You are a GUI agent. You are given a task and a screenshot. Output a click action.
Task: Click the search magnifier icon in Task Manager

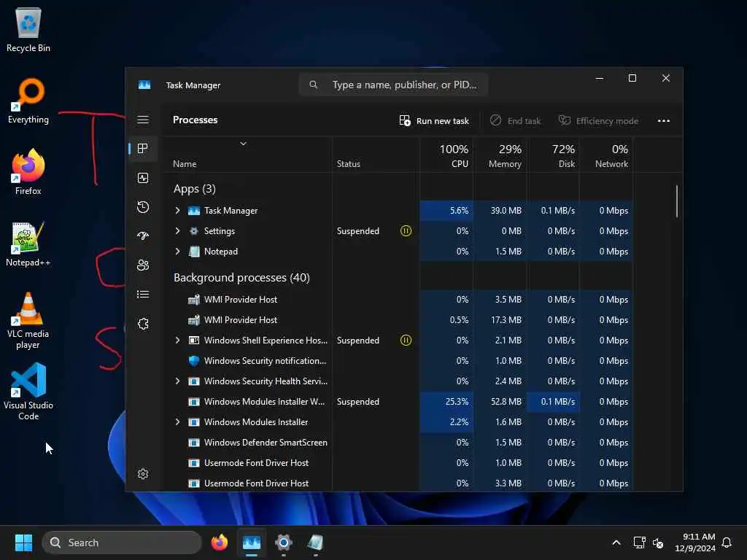pyautogui.click(x=314, y=85)
